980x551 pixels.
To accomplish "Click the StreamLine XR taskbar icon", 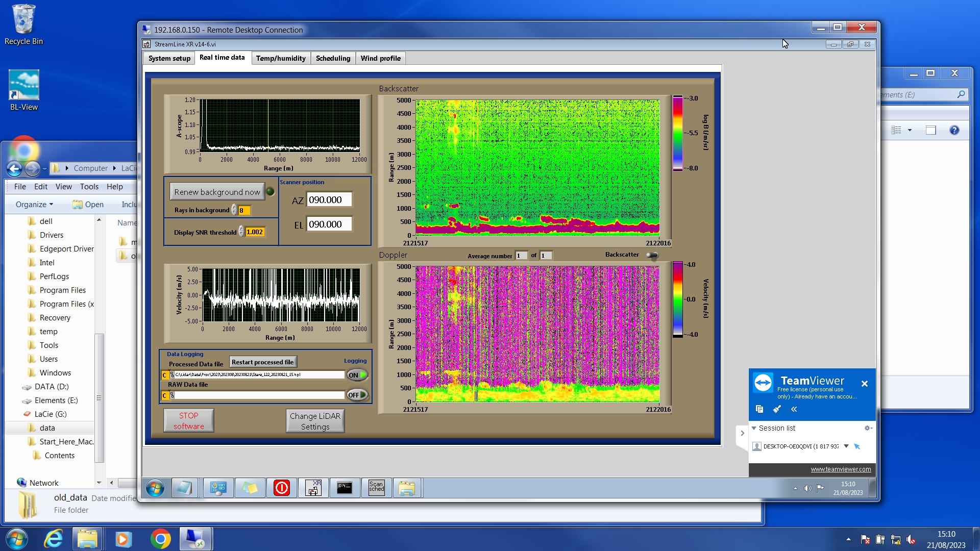I will (x=313, y=488).
